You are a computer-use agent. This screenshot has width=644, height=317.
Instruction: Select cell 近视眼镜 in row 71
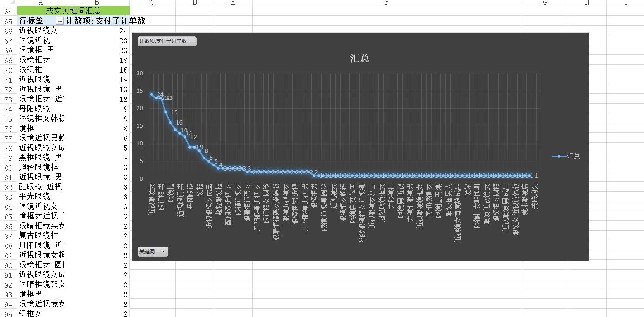tap(40, 79)
